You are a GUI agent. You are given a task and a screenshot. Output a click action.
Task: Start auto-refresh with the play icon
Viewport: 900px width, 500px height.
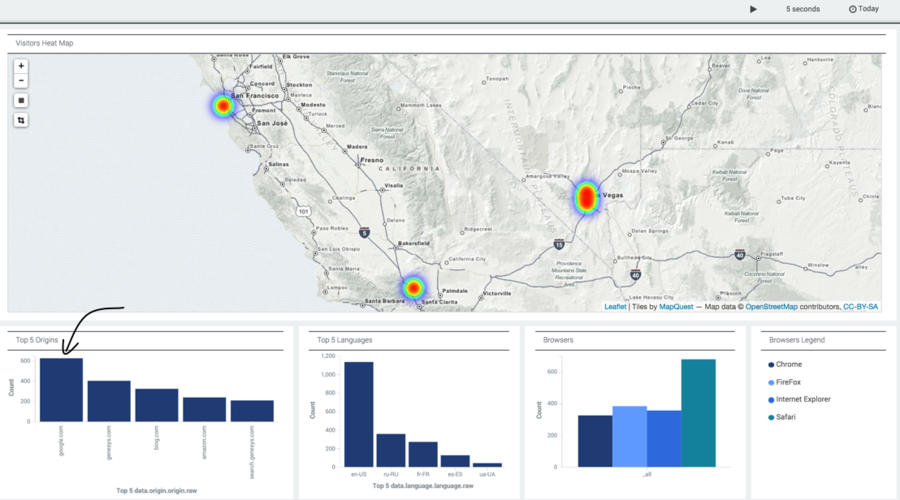pyautogui.click(x=753, y=9)
